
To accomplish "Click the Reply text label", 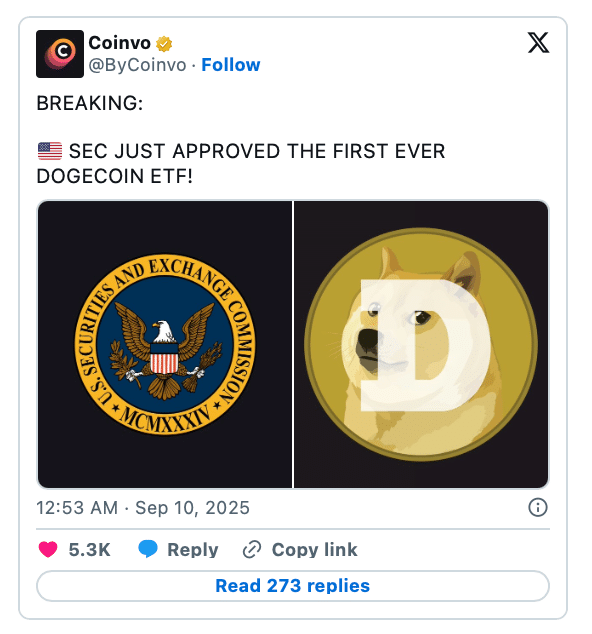I will (x=193, y=550).
